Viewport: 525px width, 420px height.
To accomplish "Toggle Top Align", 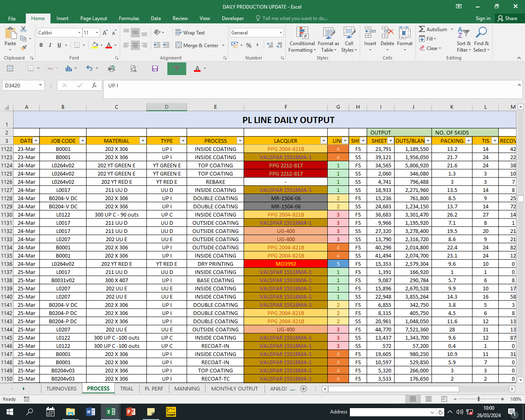I will coord(126,32).
